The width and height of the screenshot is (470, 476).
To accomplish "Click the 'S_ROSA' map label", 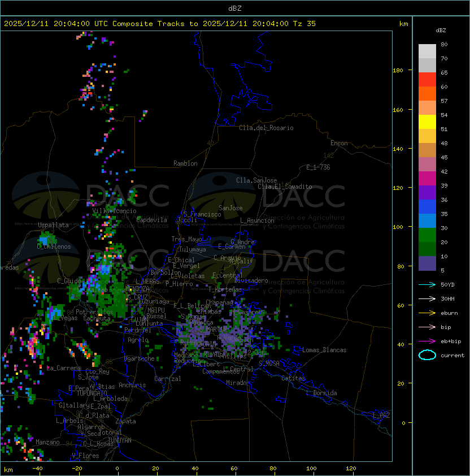I will 269,364.
